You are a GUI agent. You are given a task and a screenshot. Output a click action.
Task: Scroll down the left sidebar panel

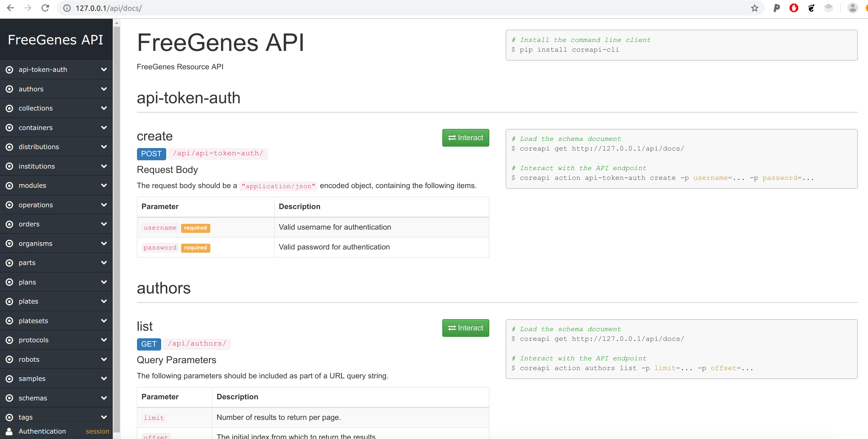pyautogui.click(x=115, y=431)
